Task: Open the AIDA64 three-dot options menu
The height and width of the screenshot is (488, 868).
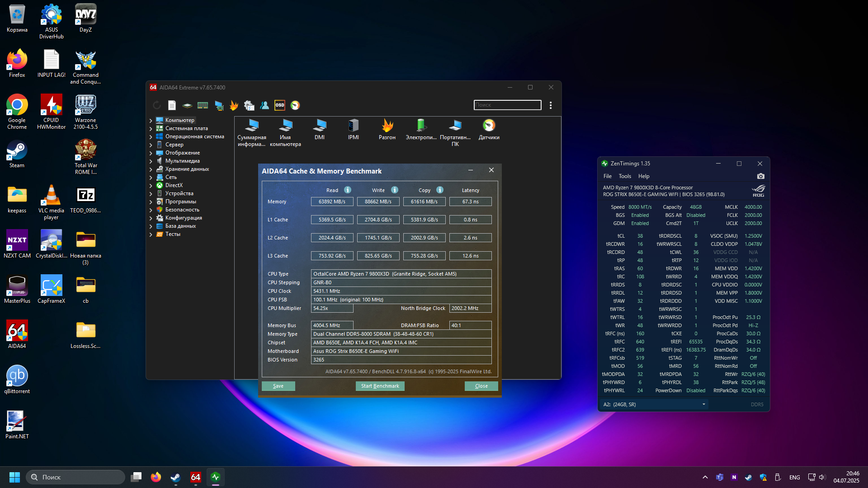Action: click(x=550, y=105)
